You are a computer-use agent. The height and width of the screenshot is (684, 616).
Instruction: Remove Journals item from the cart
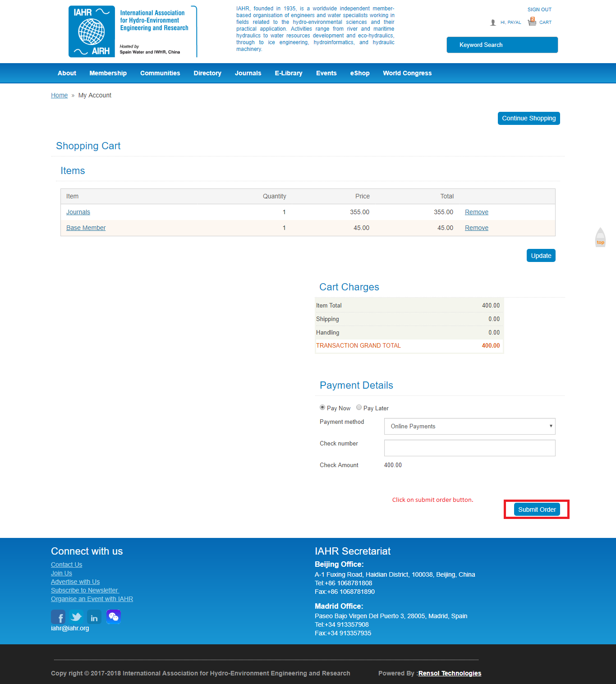pos(477,212)
